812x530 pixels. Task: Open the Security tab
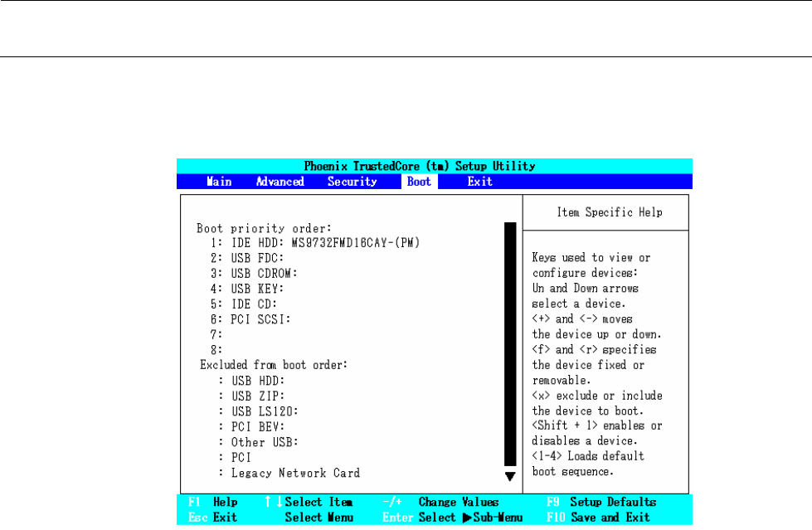[352, 182]
